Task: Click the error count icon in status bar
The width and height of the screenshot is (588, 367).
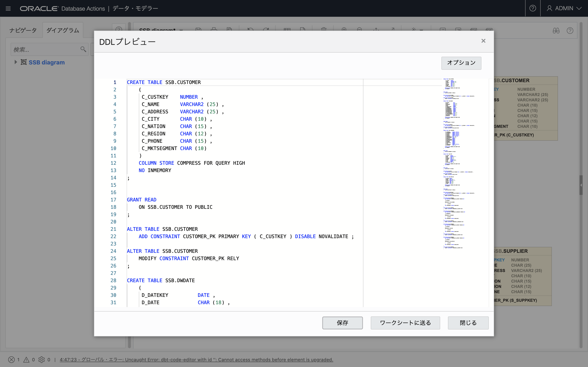Action: click(x=11, y=359)
